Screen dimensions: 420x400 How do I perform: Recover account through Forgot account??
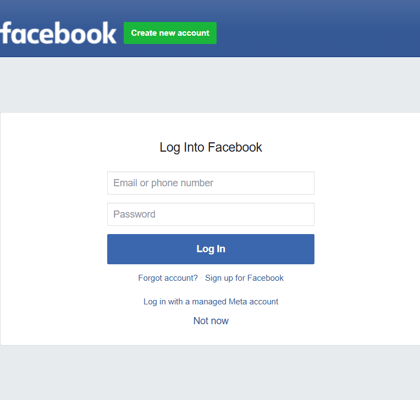pos(168,278)
